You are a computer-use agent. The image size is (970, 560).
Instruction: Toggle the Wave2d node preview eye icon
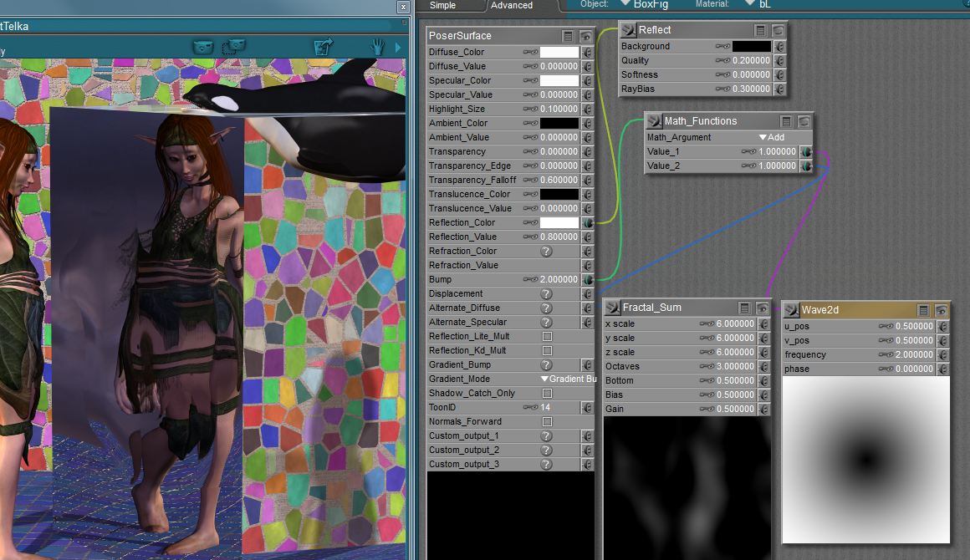pyautogui.click(x=942, y=310)
